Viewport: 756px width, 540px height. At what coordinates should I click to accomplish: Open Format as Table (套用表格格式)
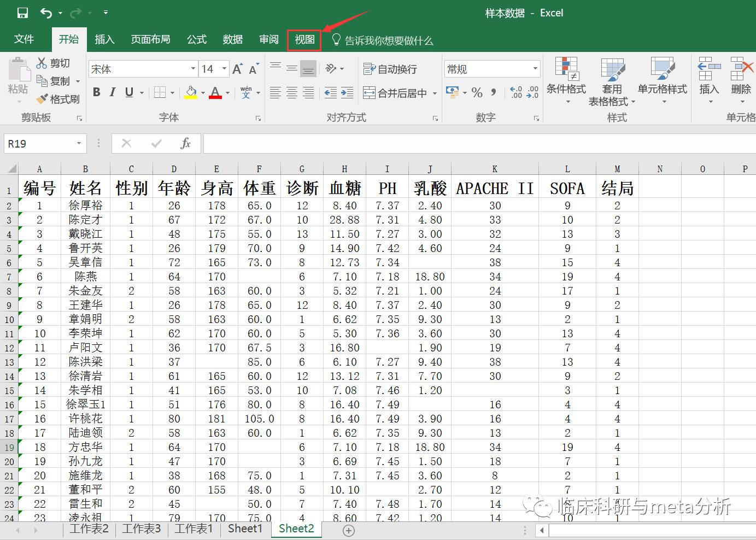[x=612, y=81]
